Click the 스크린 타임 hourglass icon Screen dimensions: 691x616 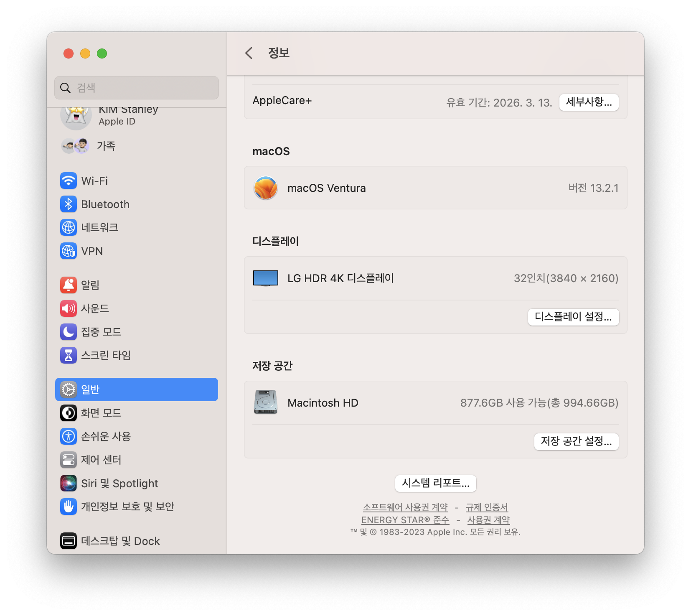coord(69,355)
